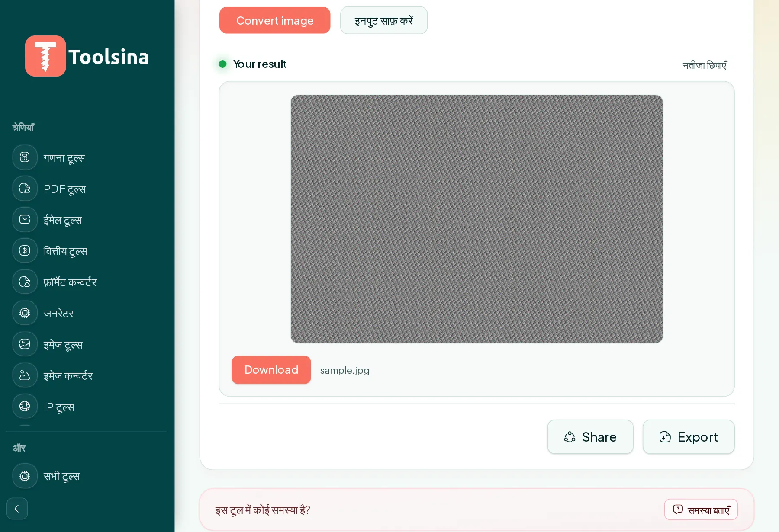Image resolution: width=779 pixels, height=532 pixels.
Task: Download the converted sample.jpg
Action: click(x=271, y=370)
